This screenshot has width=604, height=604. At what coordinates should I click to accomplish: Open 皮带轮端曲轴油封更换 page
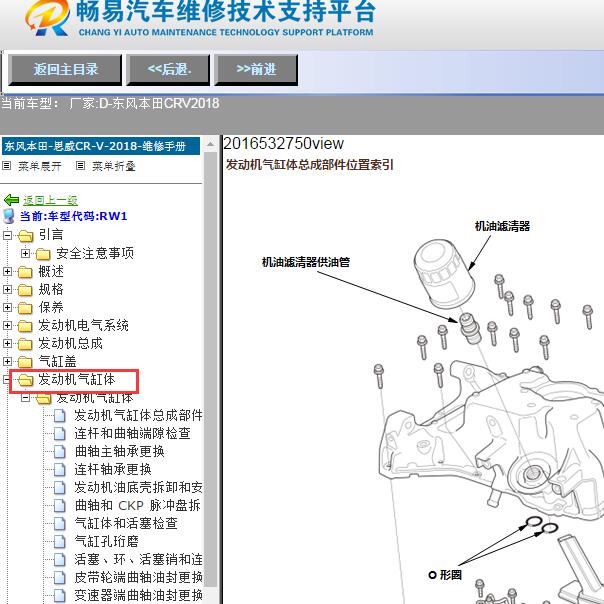click(138, 577)
